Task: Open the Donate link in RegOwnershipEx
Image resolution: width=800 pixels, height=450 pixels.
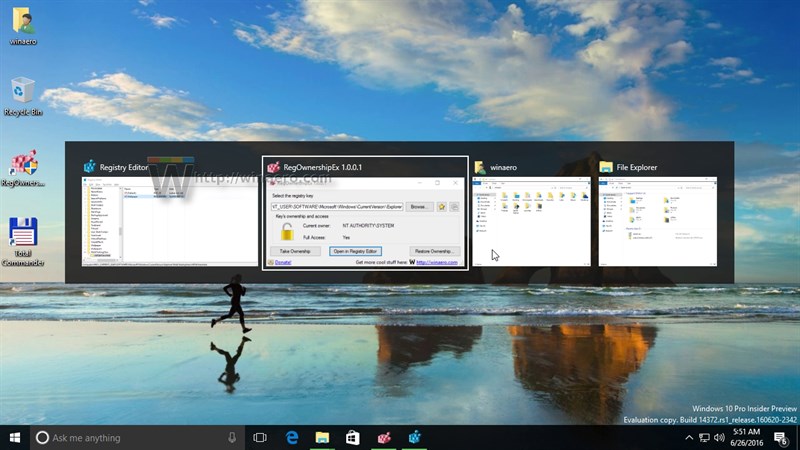Action: (x=285, y=262)
